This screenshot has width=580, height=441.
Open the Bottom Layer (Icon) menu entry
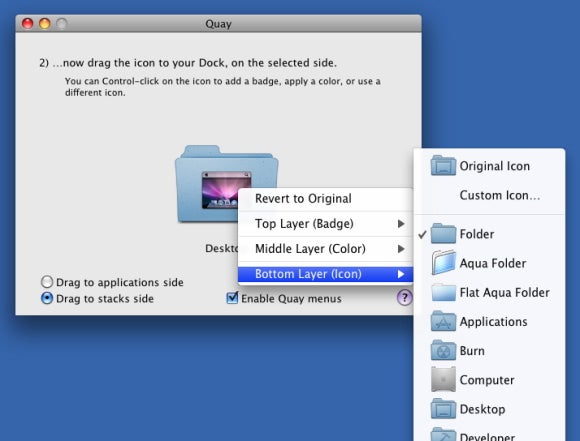click(326, 274)
